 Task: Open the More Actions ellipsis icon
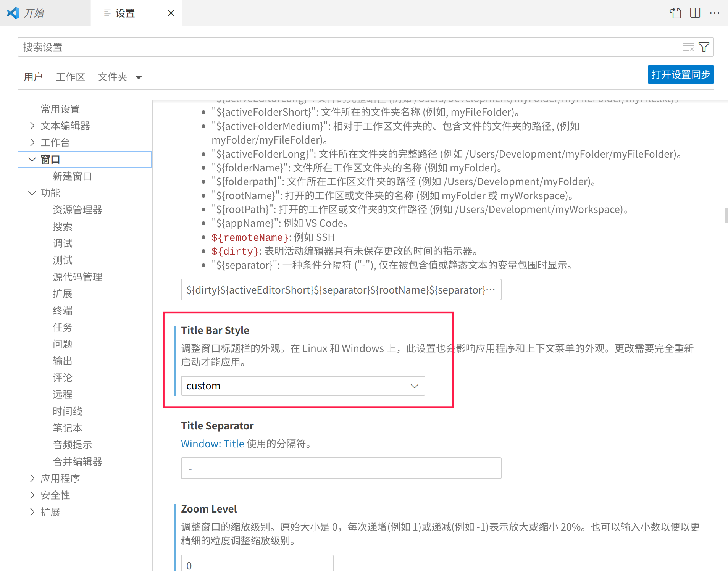[715, 13]
